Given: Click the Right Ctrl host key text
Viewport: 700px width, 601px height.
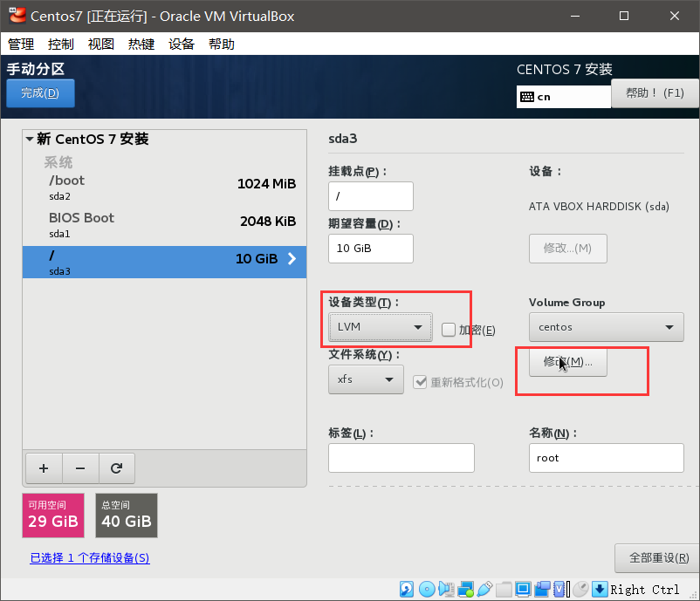Looking at the screenshot, I should [645, 590].
